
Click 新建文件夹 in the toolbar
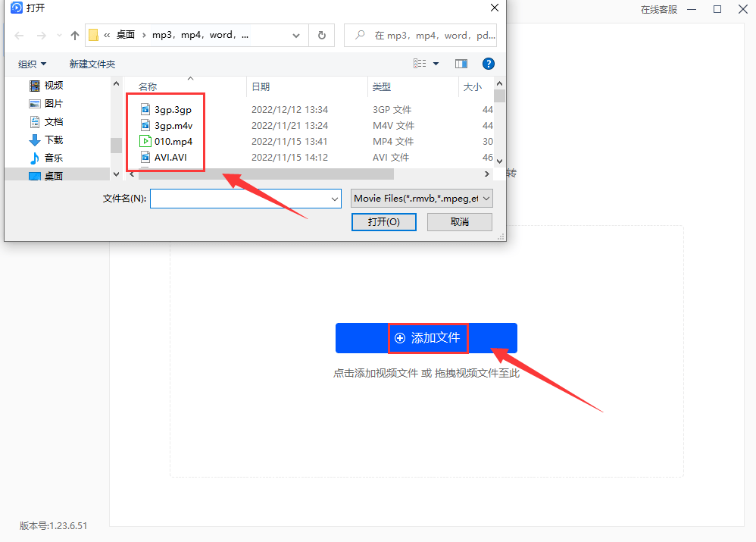[92, 64]
